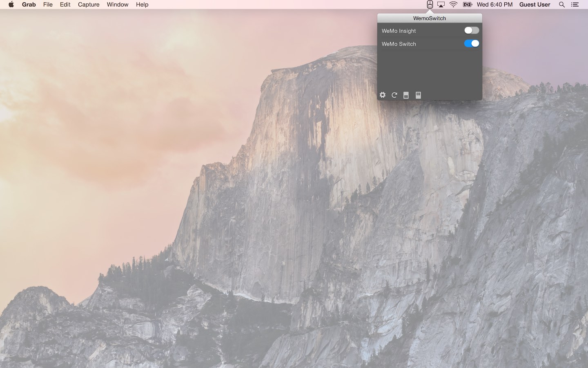
Task: Open the Window menu
Action: (x=118, y=4)
